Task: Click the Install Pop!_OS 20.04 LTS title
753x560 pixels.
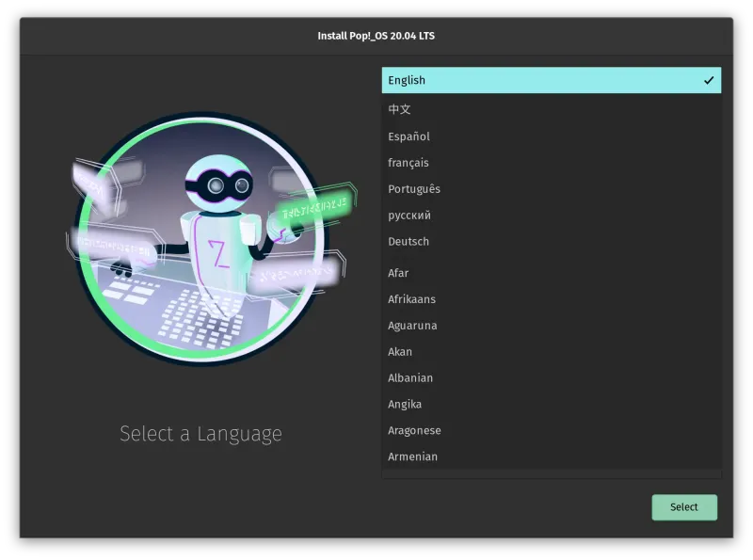Action: [x=376, y=36]
